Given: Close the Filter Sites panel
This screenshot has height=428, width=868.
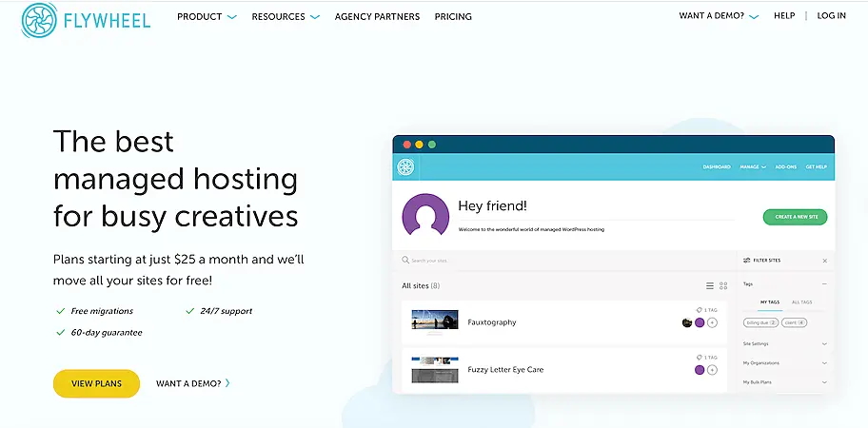Looking at the screenshot, I should point(825,261).
